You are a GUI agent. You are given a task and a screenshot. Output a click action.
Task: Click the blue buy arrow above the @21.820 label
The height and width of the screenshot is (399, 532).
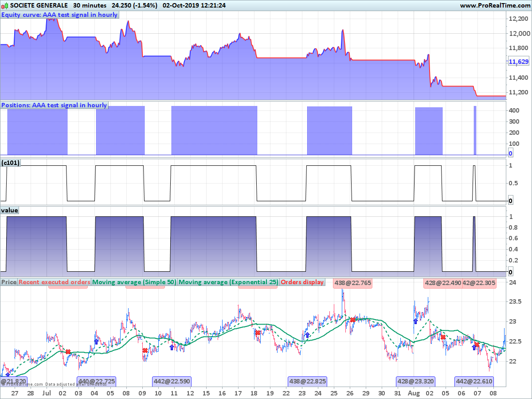tap(8, 375)
